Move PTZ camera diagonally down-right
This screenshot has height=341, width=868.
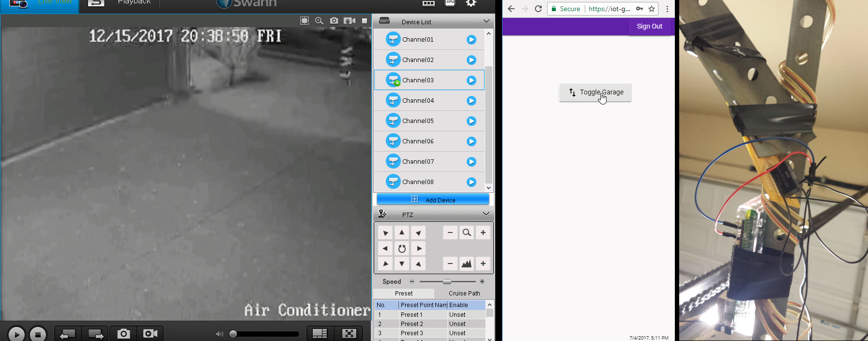click(x=418, y=263)
